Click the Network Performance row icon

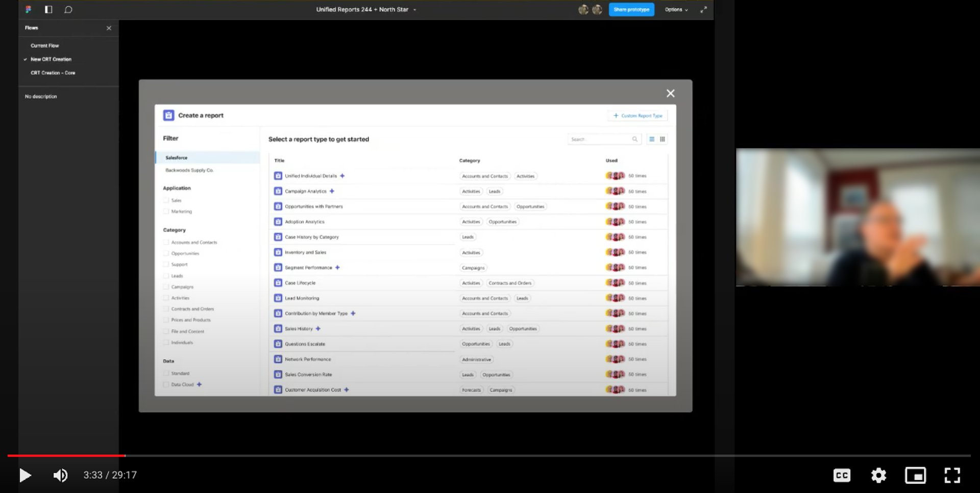click(x=278, y=359)
